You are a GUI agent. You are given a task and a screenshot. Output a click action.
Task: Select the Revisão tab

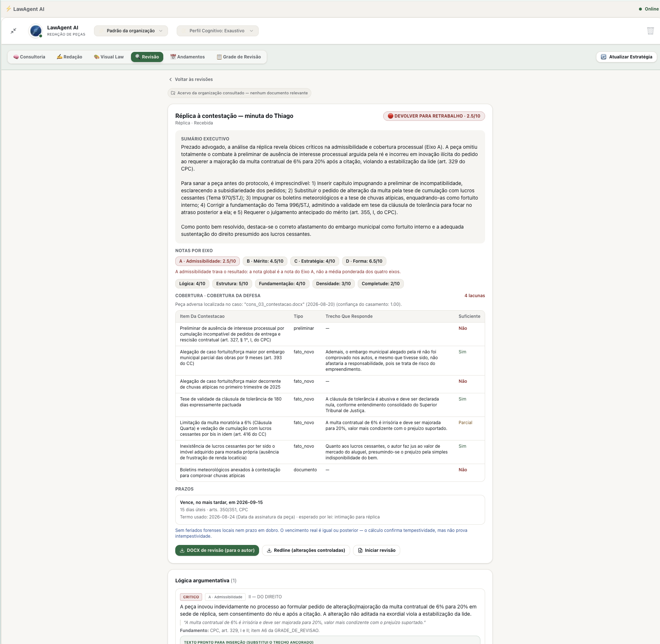click(147, 57)
